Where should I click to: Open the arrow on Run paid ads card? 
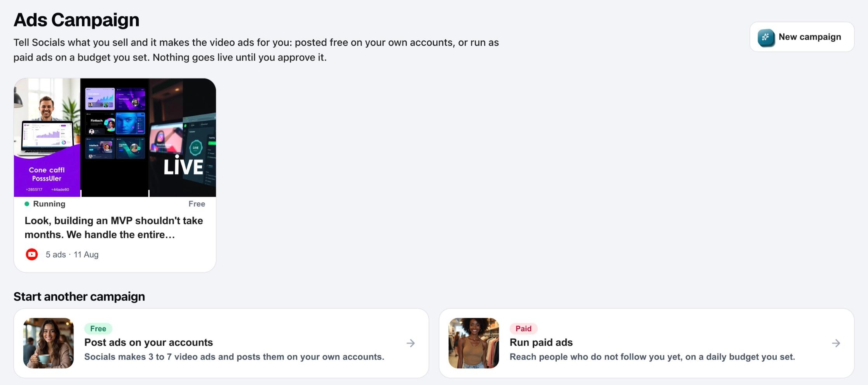pos(836,343)
